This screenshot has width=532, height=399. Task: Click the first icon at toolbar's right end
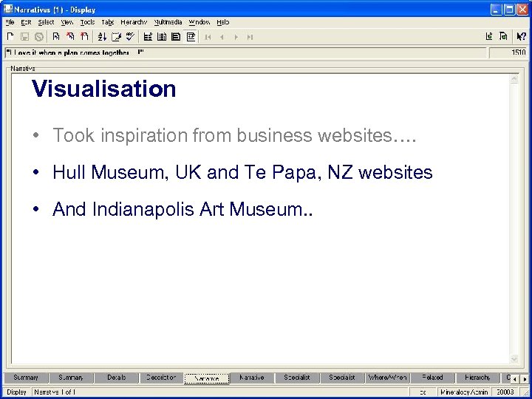click(489, 36)
